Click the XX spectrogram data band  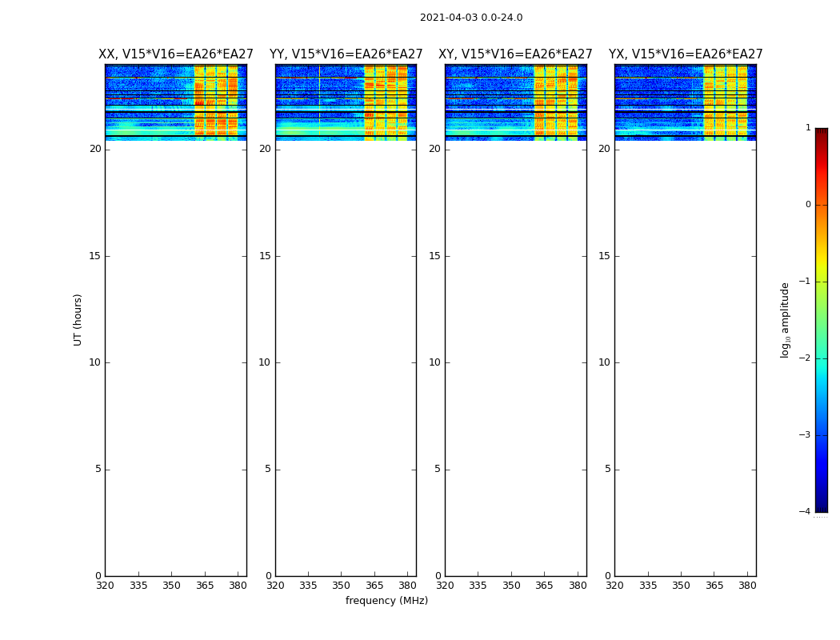[x=175, y=102]
